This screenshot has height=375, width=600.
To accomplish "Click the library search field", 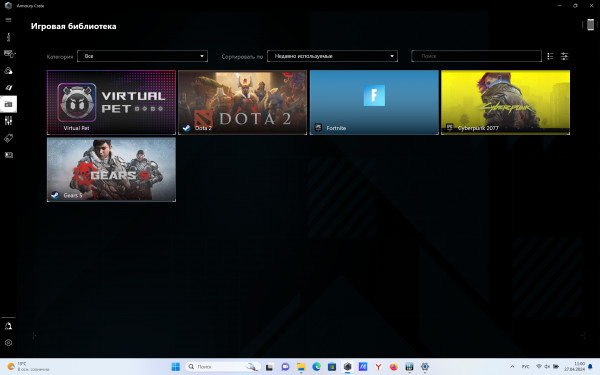I will point(476,56).
